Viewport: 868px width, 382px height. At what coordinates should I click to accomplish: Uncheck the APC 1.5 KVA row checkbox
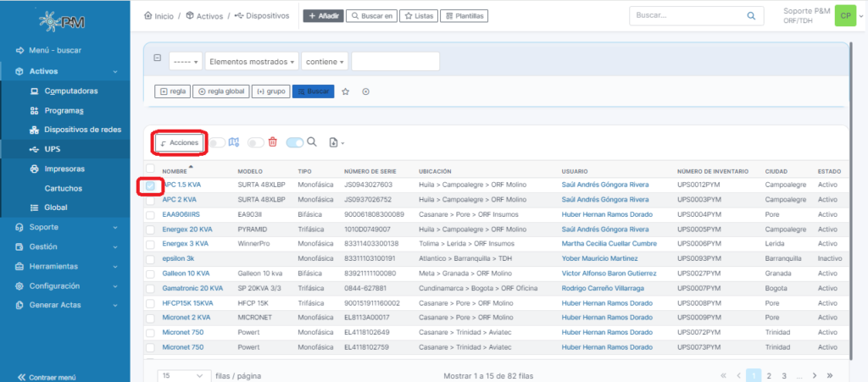[150, 185]
